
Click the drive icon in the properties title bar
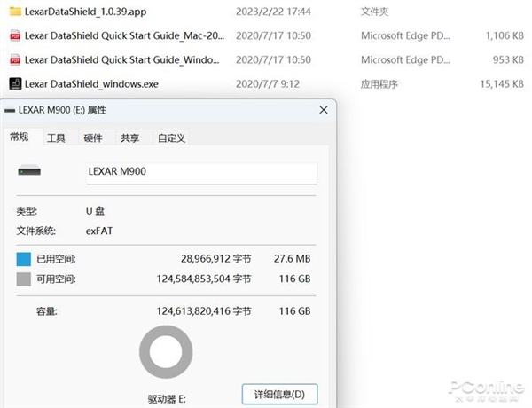tap(10, 110)
